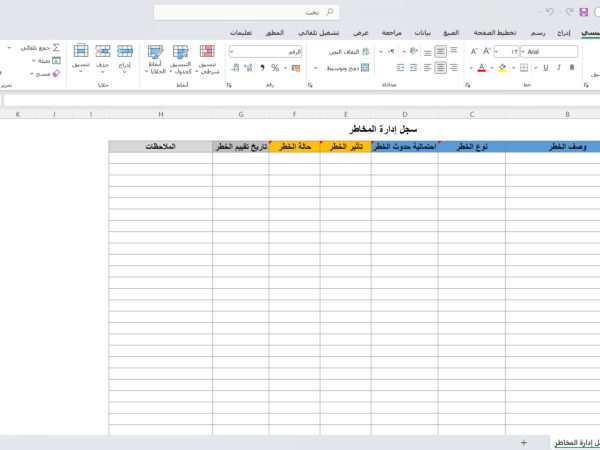This screenshot has width=600, height=450.
Task: Click the Conditional Formatting icon
Action: (207, 51)
